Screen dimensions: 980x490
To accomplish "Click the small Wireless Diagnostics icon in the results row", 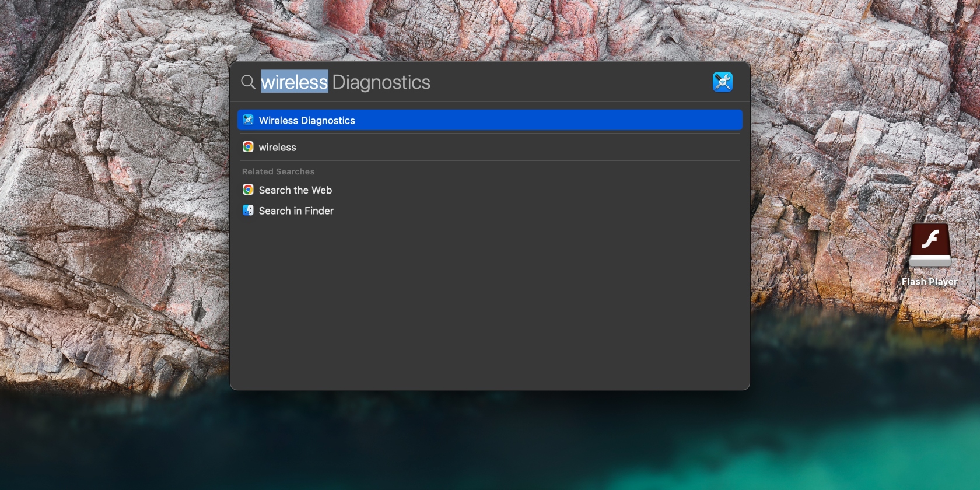I will [248, 120].
